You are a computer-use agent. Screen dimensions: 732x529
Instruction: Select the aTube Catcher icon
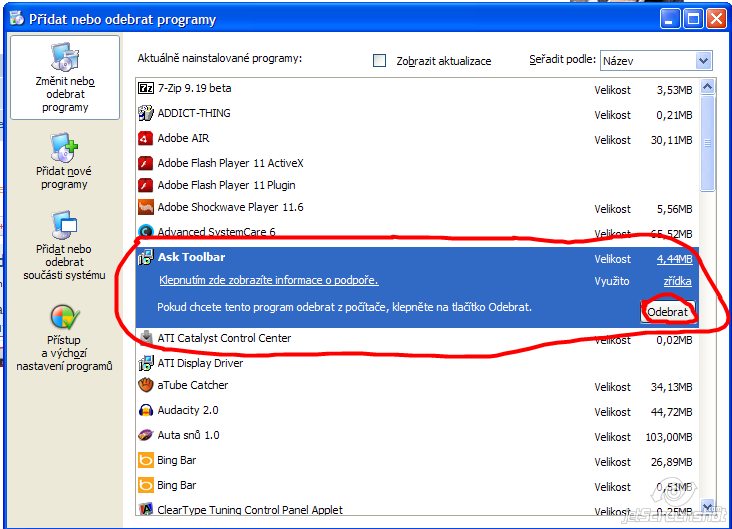coord(146,385)
